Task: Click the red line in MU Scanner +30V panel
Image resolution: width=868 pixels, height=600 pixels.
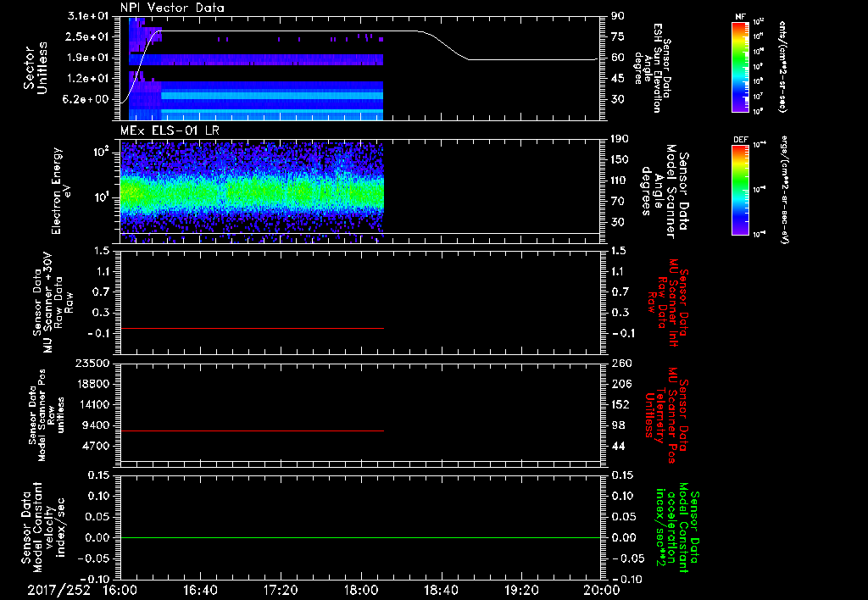Action: (252, 328)
